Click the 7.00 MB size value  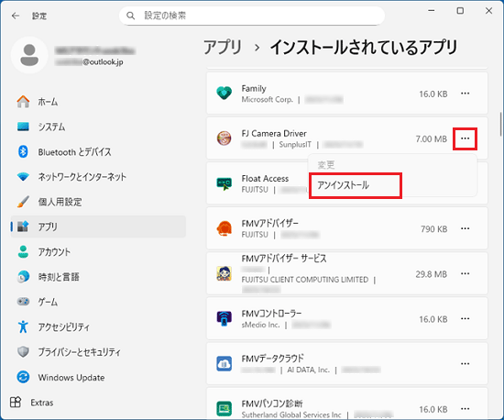(432, 138)
